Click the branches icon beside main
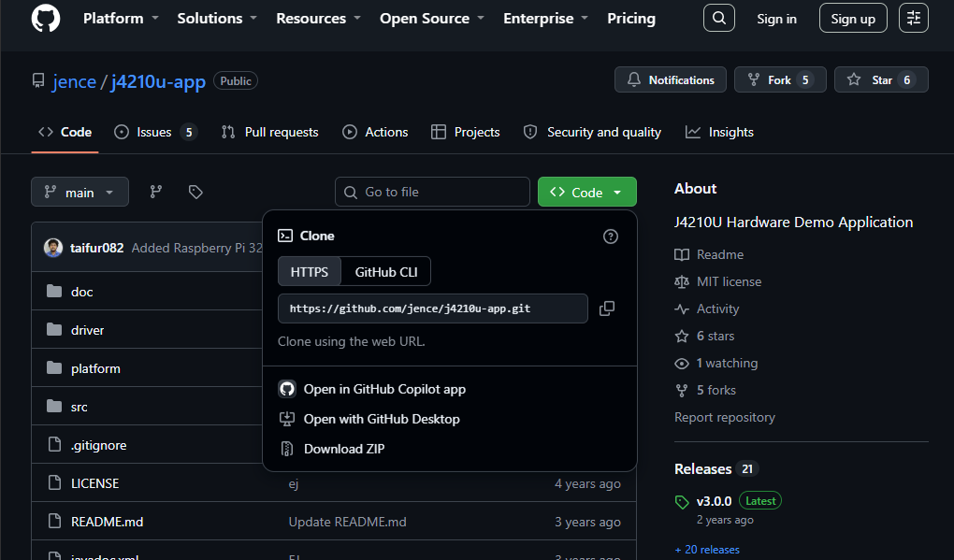Image resolution: width=954 pixels, height=560 pixels. 156,193
